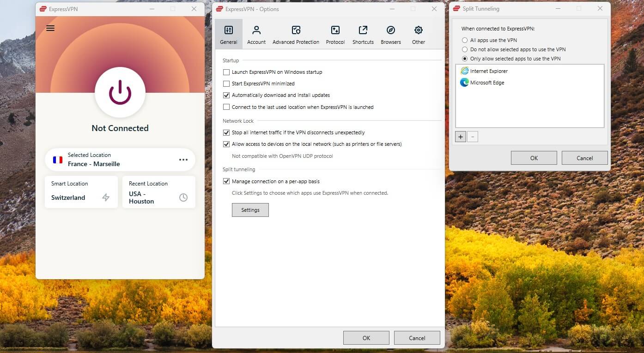Image resolution: width=644 pixels, height=353 pixels.
Task: Click the France flag icon
Action: pos(58,160)
